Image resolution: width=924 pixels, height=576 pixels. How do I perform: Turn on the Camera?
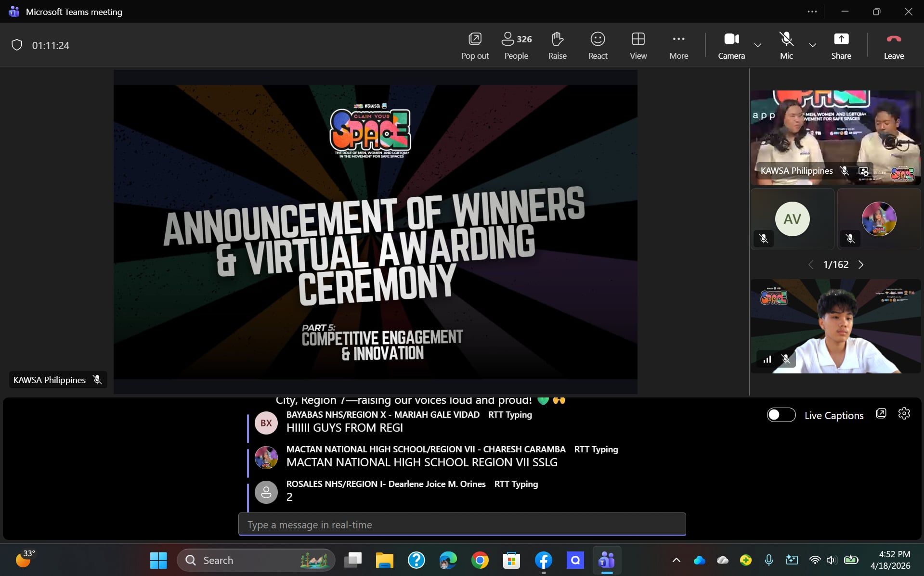(731, 46)
